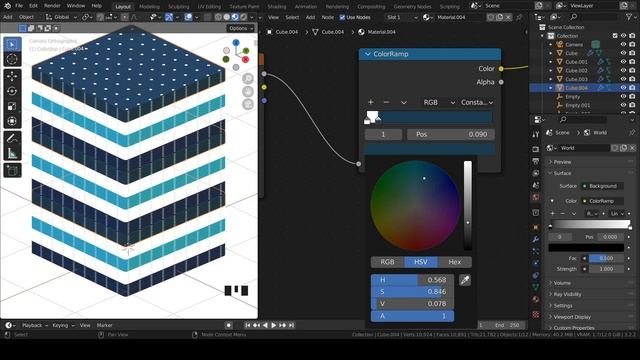Click the Playback menu in timeline
Screen dimensions: 640x360
click(35, 325)
